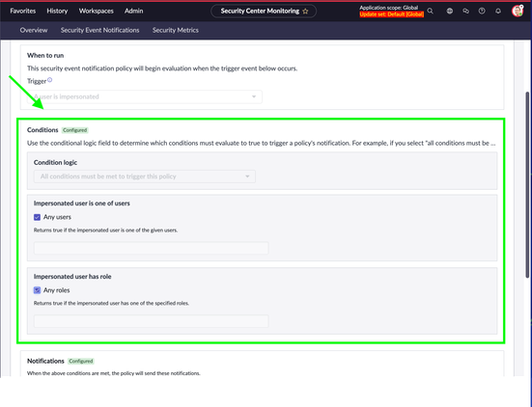Open the globe scope selector icon

450,11
